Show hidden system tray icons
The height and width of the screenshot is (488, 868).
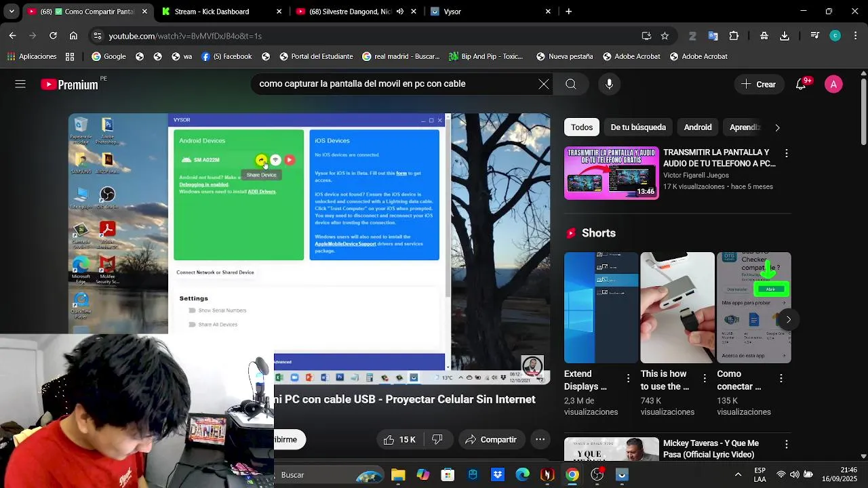738,474
